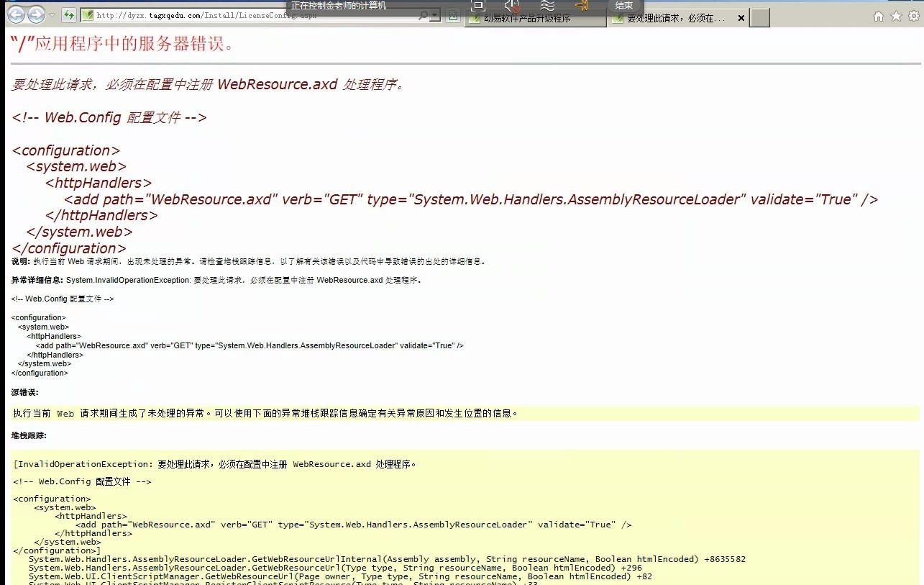
Task: Click the pin icon in remote control bar
Action: click(x=582, y=6)
